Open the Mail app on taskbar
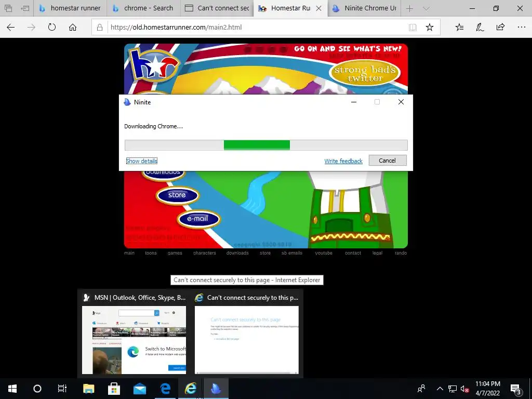Image resolution: width=532 pixels, height=399 pixels. click(139, 389)
